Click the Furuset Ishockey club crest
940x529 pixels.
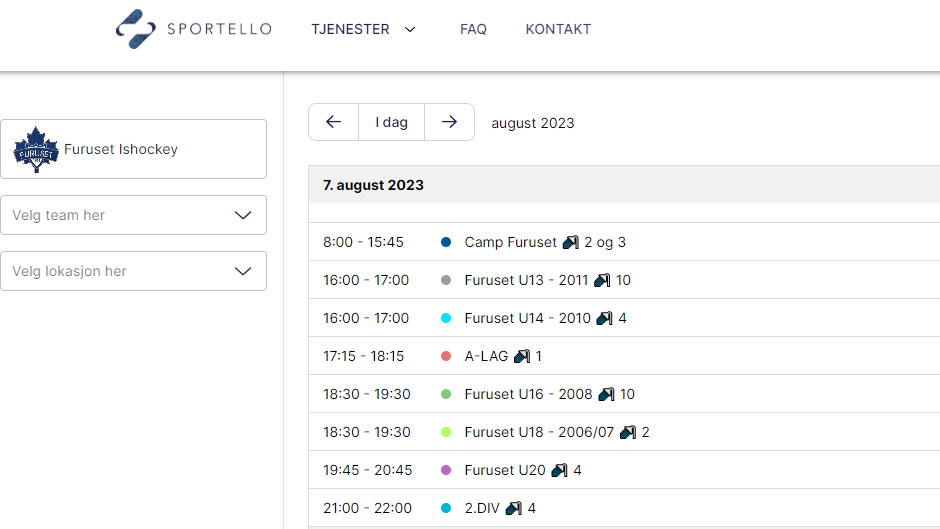pos(36,149)
